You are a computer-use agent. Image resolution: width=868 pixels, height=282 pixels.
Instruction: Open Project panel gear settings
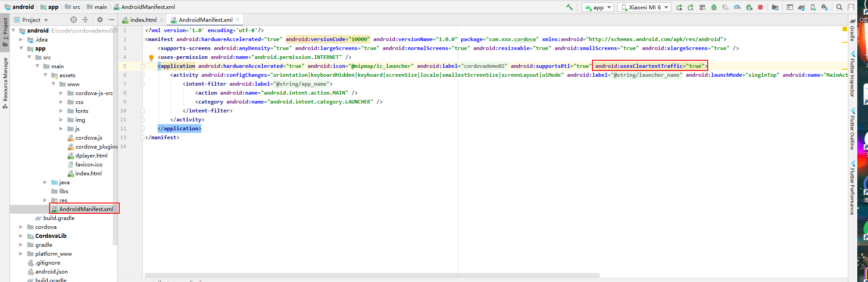(x=100, y=20)
